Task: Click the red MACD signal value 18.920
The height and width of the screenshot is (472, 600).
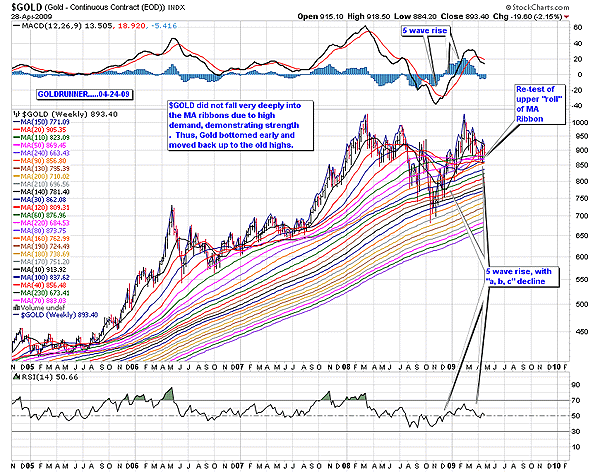Action: [x=131, y=26]
